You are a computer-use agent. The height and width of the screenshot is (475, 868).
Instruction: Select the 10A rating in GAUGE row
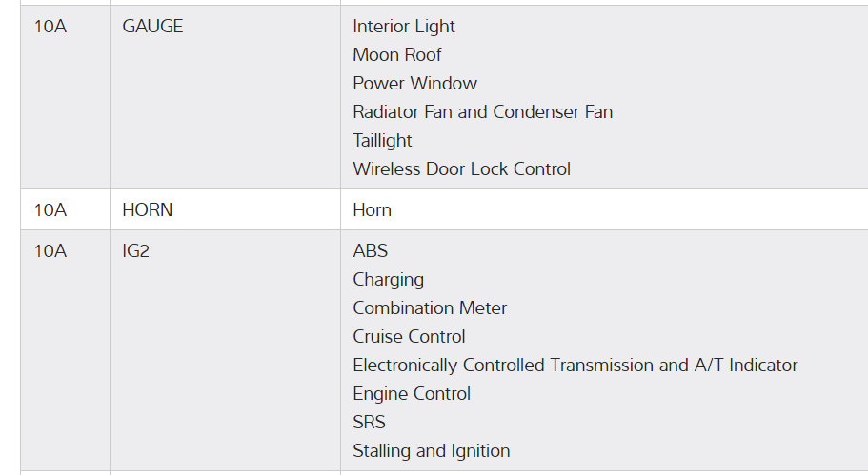point(50,27)
